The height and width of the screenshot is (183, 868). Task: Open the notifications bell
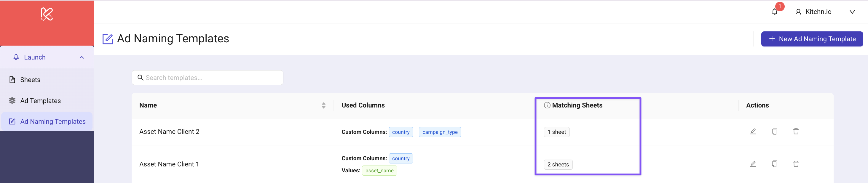774,12
